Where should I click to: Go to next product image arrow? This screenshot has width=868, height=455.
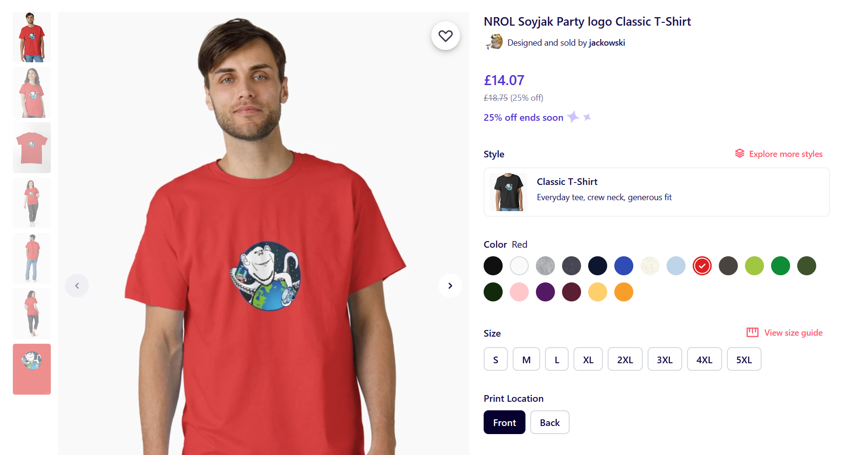click(450, 286)
